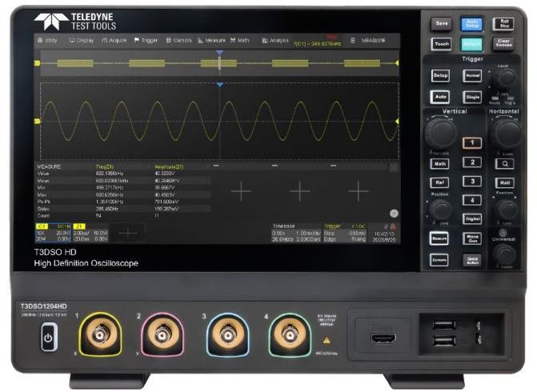
Task: Click the Universal knob
Action: tap(504, 254)
